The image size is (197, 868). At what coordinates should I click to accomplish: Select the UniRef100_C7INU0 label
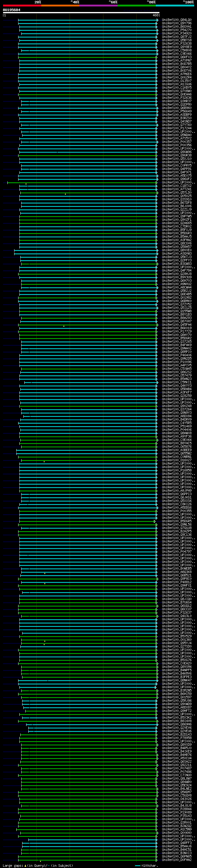pyautogui.click(x=176, y=775)
